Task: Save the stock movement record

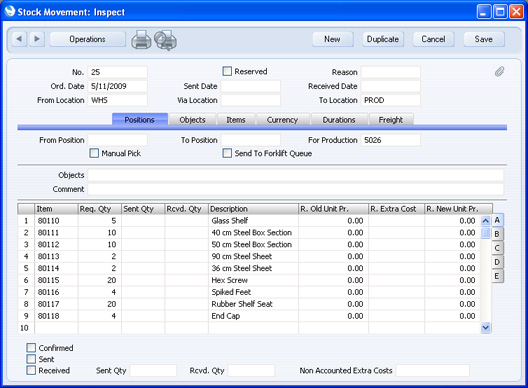Action: coord(484,39)
